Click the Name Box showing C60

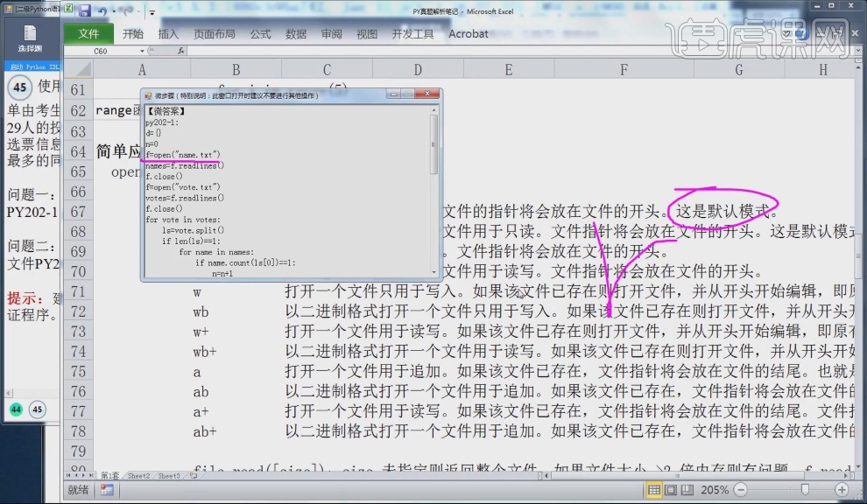[x=102, y=51]
